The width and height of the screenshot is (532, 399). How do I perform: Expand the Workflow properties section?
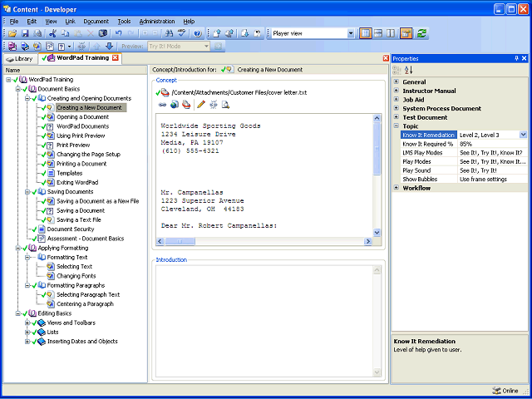[396, 188]
